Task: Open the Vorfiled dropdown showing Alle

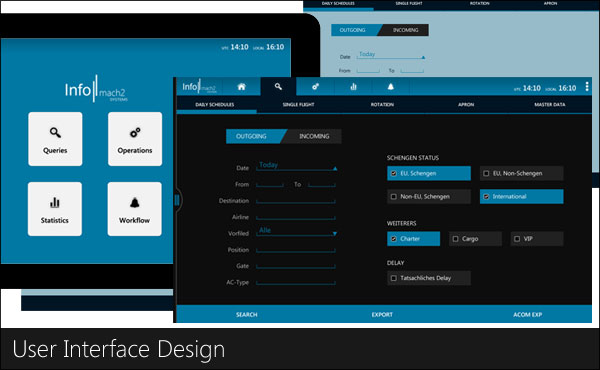Action: pos(297,231)
